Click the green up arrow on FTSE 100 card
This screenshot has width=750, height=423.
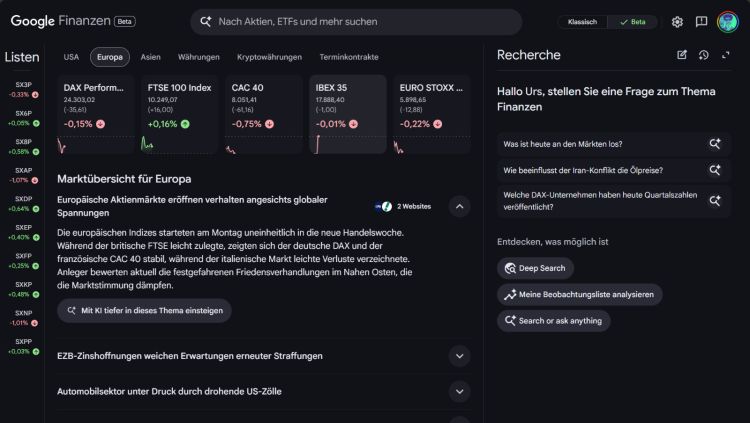click(x=185, y=124)
